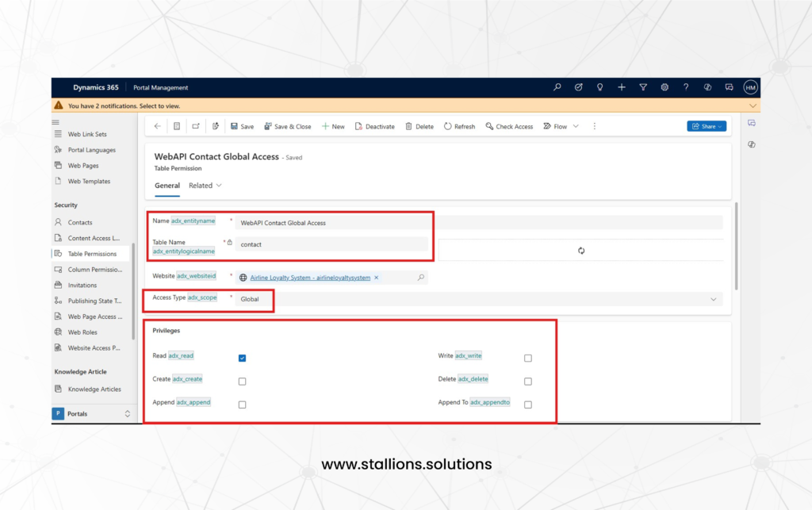Open the task flow assistant icon
The height and width of the screenshot is (510, 812).
pyautogui.click(x=578, y=87)
